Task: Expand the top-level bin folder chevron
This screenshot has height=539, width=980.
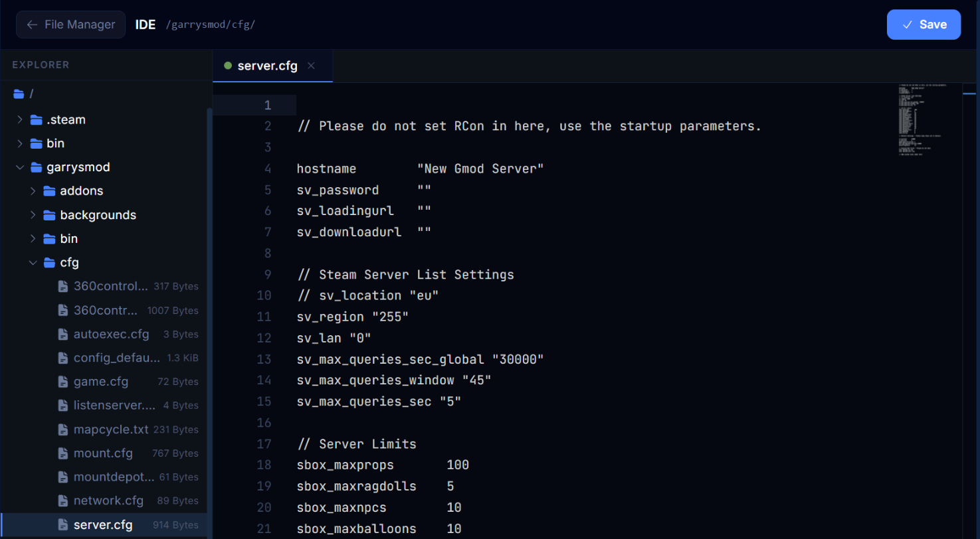Action: coord(19,143)
